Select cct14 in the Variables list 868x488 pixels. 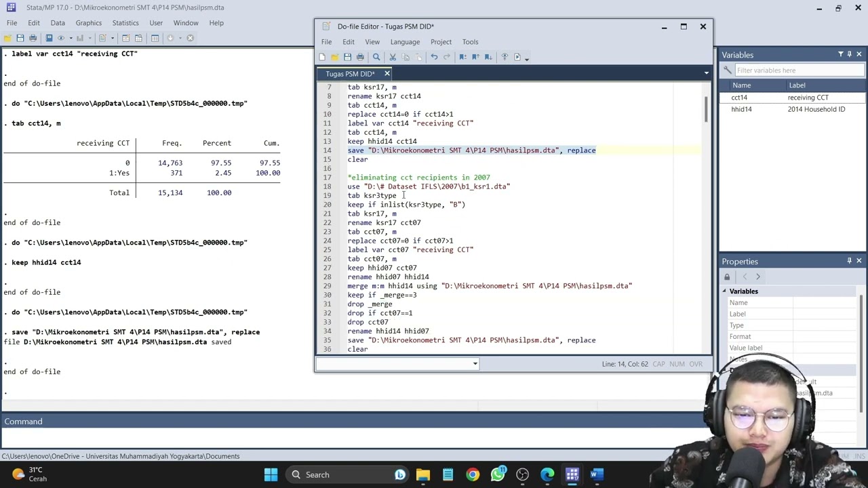739,98
